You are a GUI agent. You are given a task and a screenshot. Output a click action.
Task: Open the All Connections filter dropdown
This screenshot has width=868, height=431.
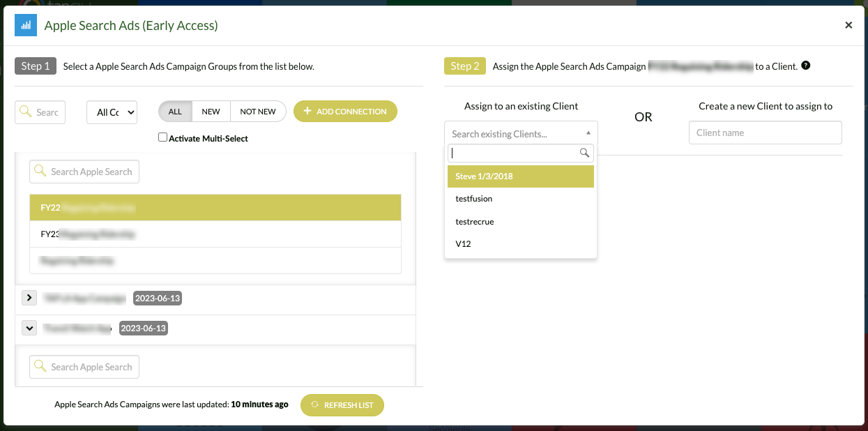(x=112, y=112)
